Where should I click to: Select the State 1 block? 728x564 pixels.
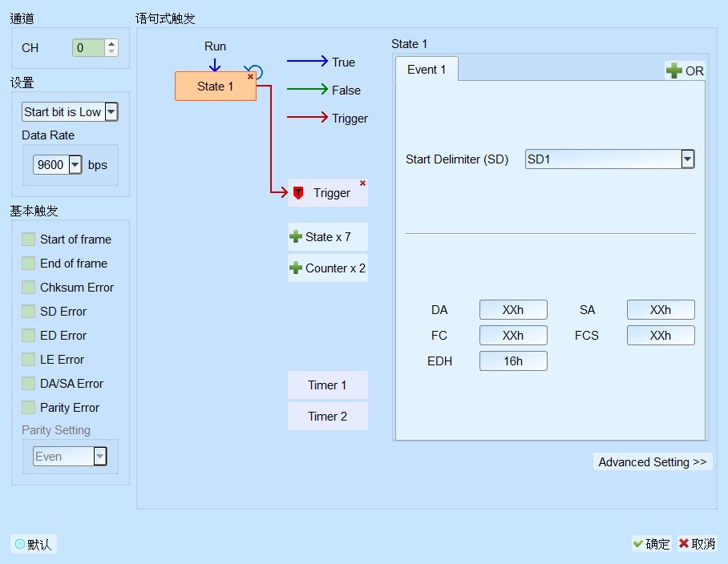pos(216,87)
